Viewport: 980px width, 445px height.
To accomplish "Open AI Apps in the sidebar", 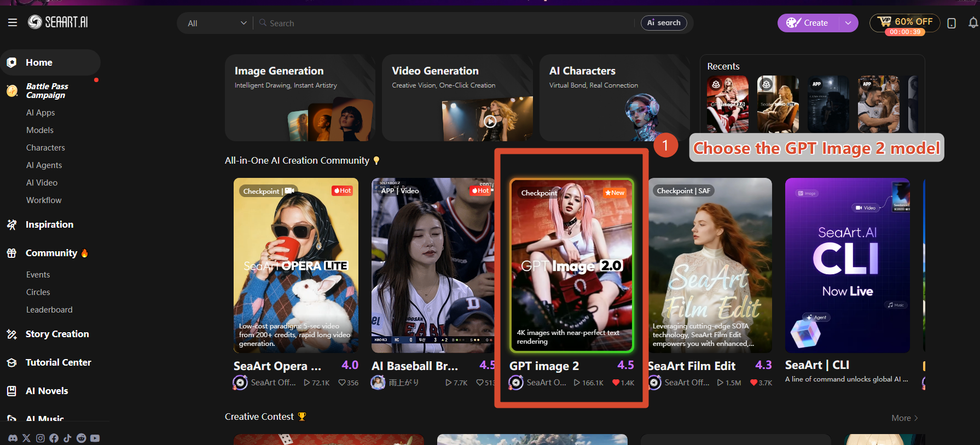I will coord(40,113).
